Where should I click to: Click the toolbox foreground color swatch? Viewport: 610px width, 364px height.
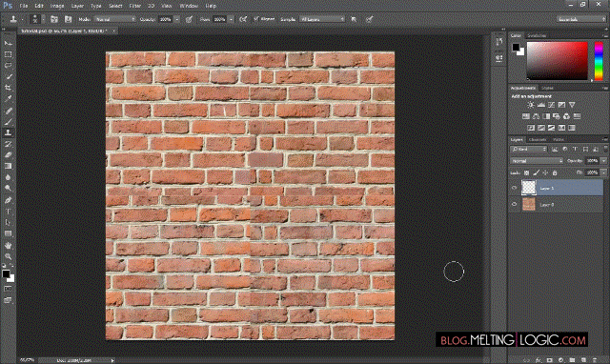[6, 273]
